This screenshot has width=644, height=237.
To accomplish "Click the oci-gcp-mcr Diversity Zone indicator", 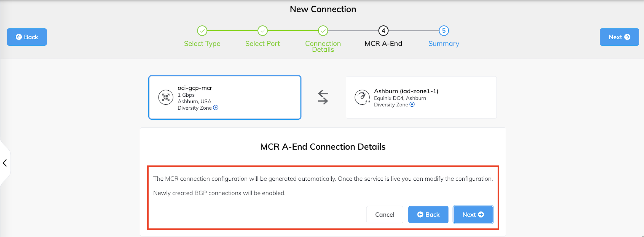I will coord(216,108).
